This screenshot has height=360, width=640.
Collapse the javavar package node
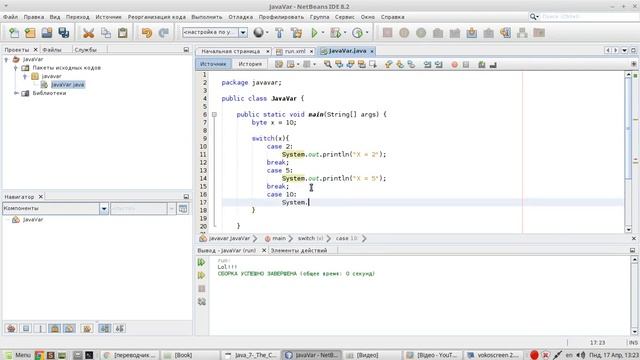click(x=25, y=76)
